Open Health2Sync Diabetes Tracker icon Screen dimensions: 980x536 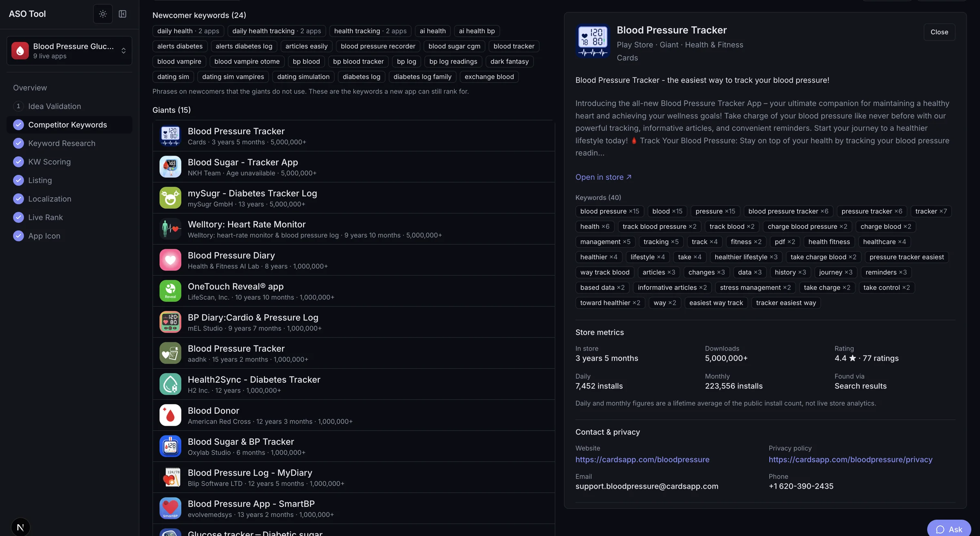pos(170,384)
